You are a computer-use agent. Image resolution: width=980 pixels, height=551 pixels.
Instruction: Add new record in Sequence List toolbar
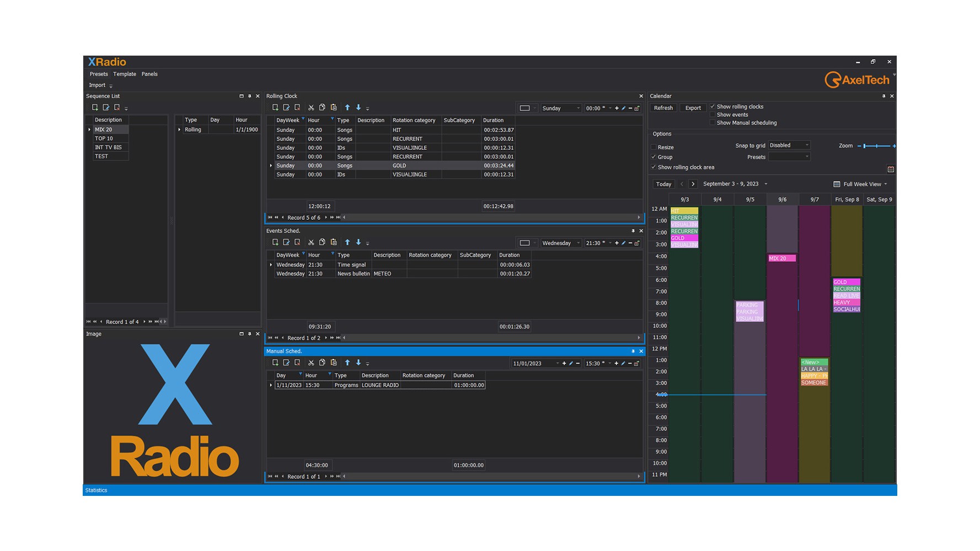(95, 108)
